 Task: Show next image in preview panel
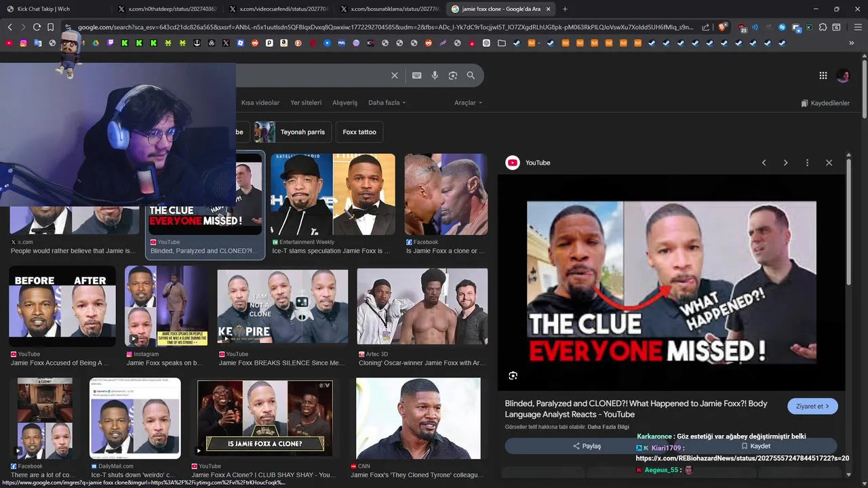pyautogui.click(x=785, y=163)
